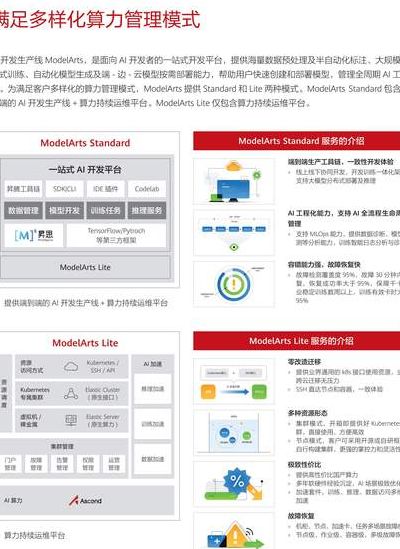The height and width of the screenshot is (549, 400).
Task: Click the circular gauge with exclamation mark
Action: pos(234,284)
